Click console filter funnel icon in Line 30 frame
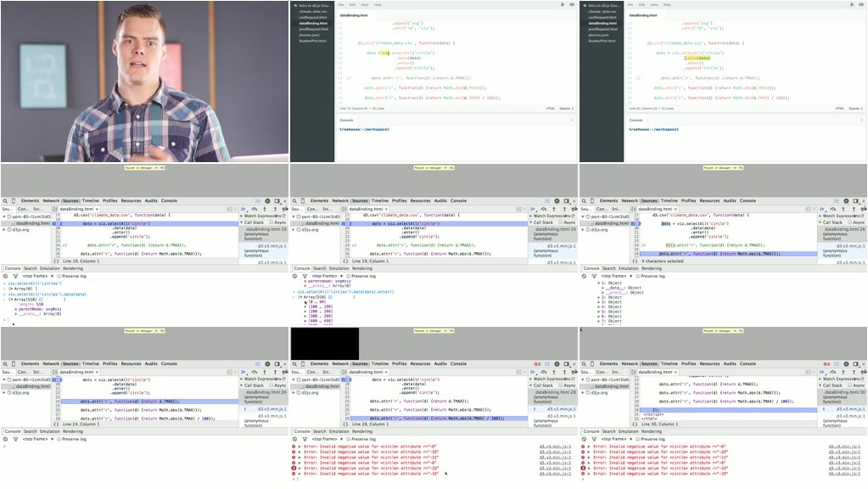The height and width of the screenshot is (489, 868). click(x=594, y=439)
